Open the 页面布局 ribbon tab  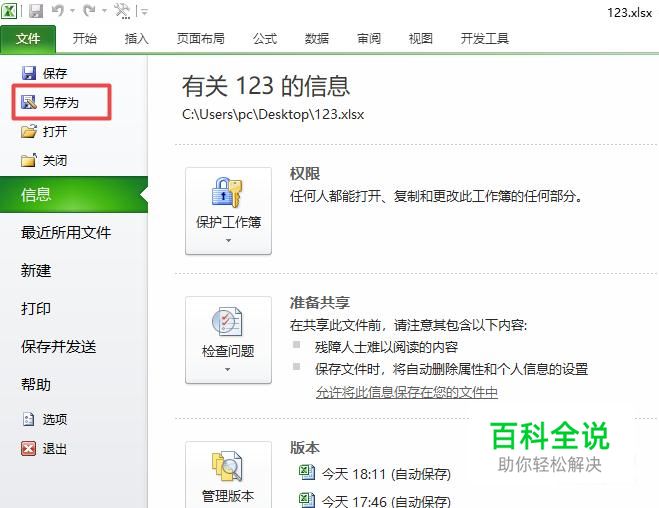point(201,39)
